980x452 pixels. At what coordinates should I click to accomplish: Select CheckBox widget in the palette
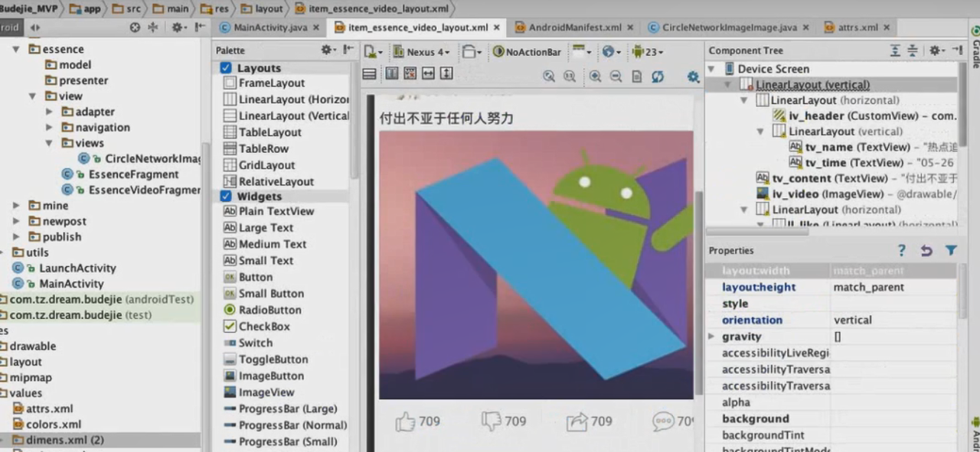point(263,327)
